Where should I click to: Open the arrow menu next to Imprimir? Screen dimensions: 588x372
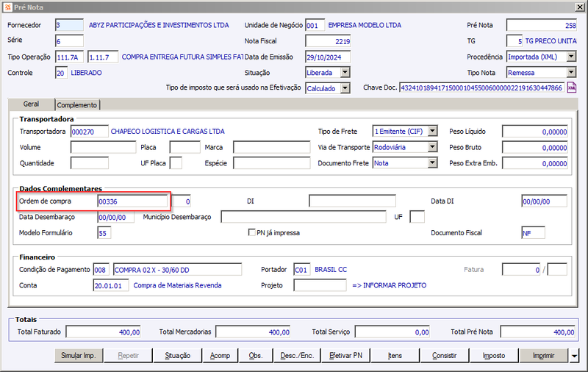click(574, 356)
